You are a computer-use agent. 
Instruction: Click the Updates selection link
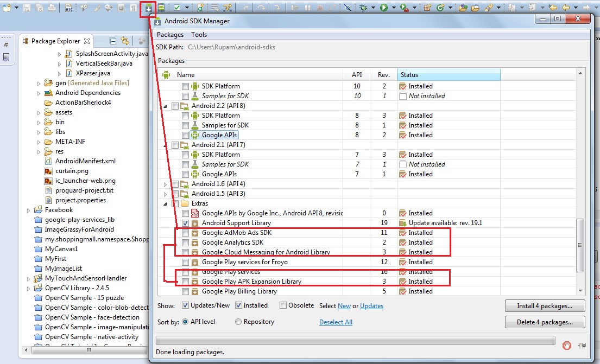pos(371,306)
